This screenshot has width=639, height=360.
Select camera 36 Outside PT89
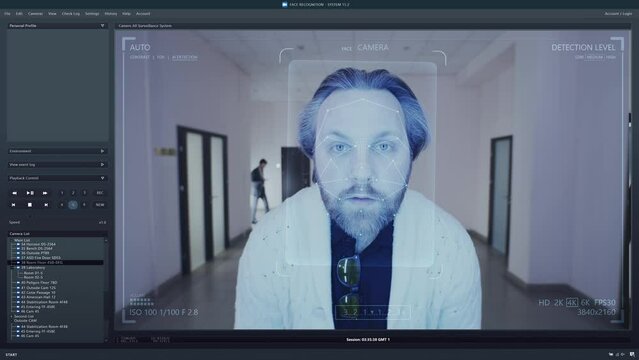pyautogui.click(x=35, y=253)
